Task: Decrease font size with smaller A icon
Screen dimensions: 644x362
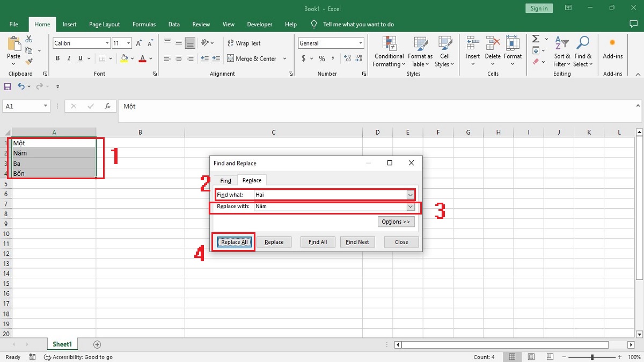Action: (150, 43)
